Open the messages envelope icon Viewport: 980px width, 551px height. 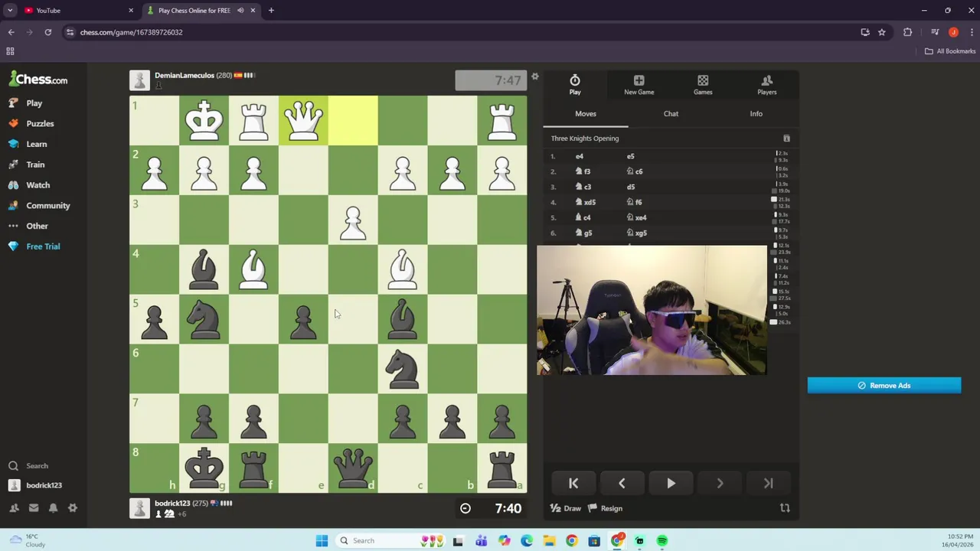coord(34,508)
